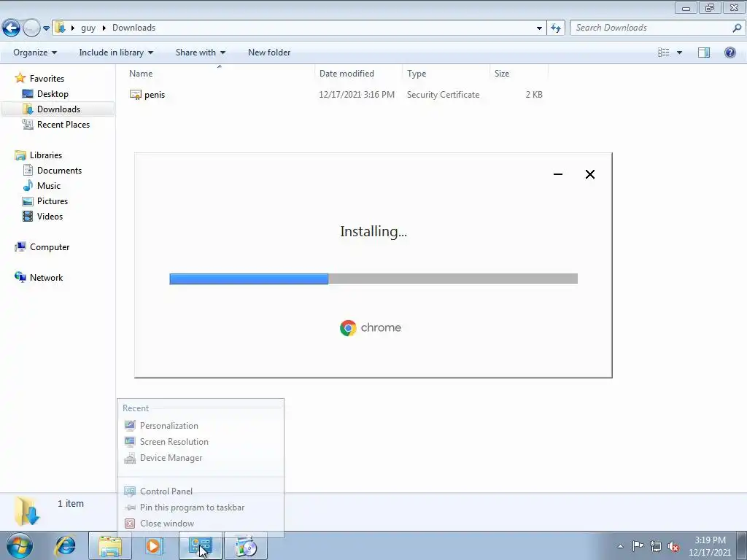This screenshot has width=747, height=560.
Task: Expand the address bar history dropdown
Action: [x=539, y=28]
